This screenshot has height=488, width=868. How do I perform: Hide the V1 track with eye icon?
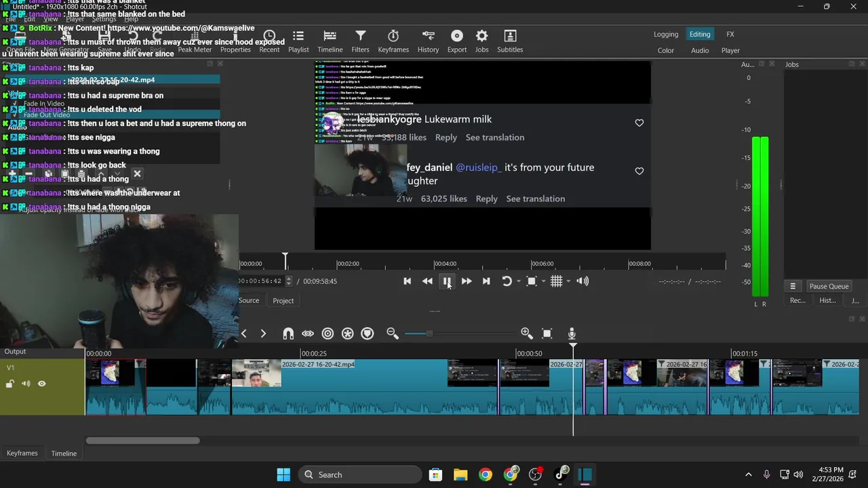coord(41,384)
